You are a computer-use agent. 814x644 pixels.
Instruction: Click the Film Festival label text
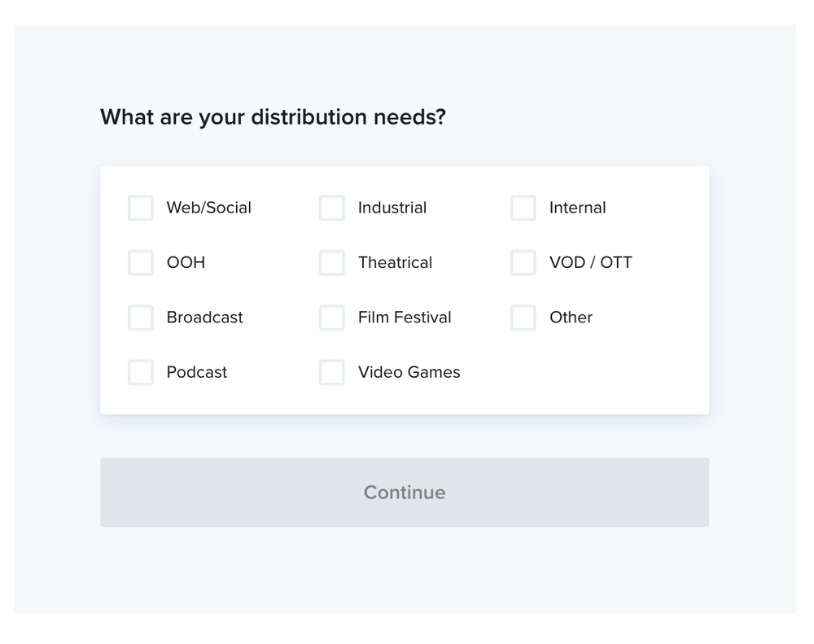pyautogui.click(x=405, y=318)
